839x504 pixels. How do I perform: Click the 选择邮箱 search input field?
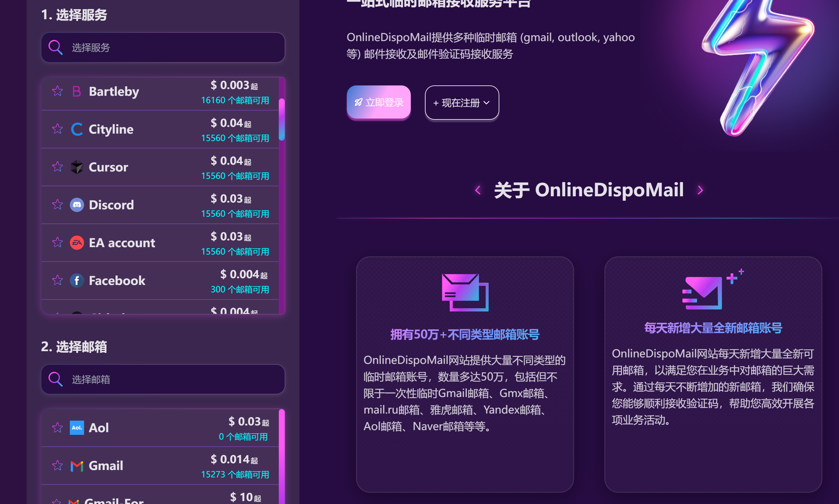(170, 379)
